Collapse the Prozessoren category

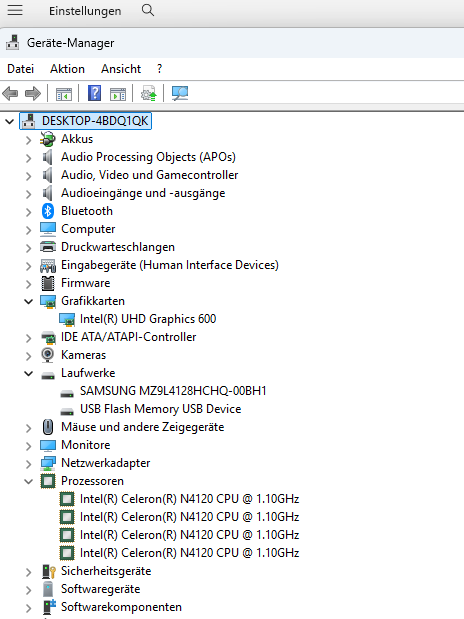(28, 482)
